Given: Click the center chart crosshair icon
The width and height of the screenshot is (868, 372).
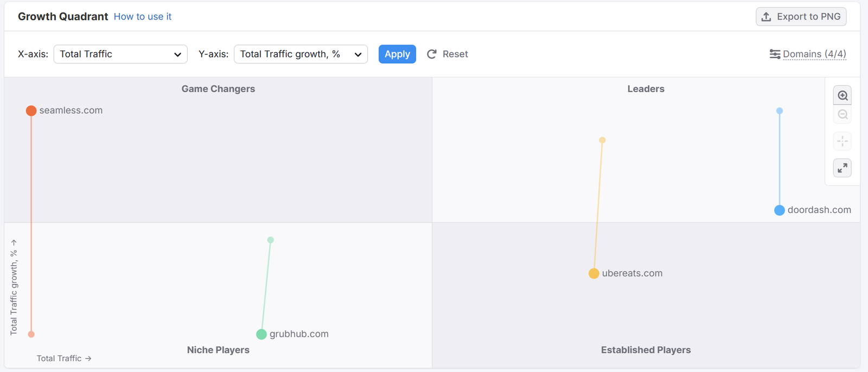Looking at the screenshot, I should point(843,142).
